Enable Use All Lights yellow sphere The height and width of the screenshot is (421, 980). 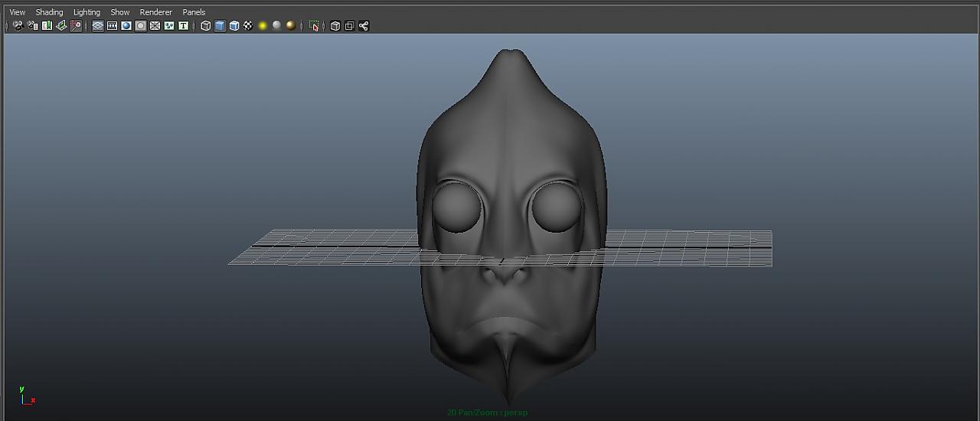[263, 26]
